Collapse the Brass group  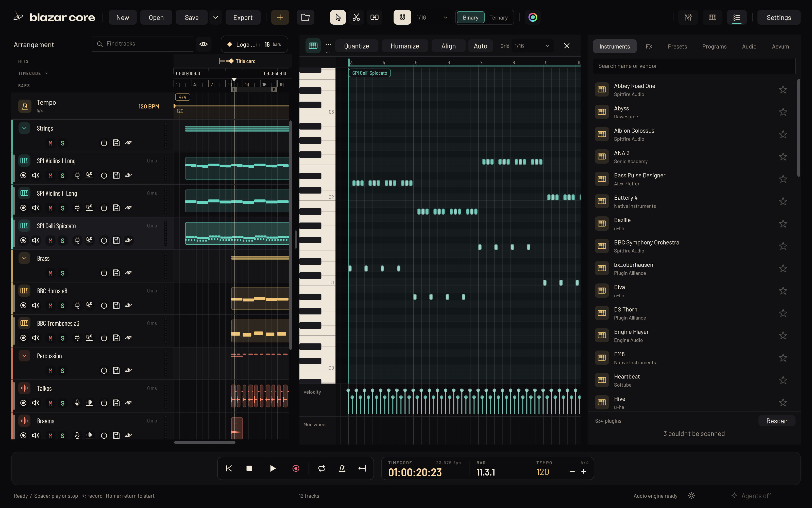tap(24, 258)
